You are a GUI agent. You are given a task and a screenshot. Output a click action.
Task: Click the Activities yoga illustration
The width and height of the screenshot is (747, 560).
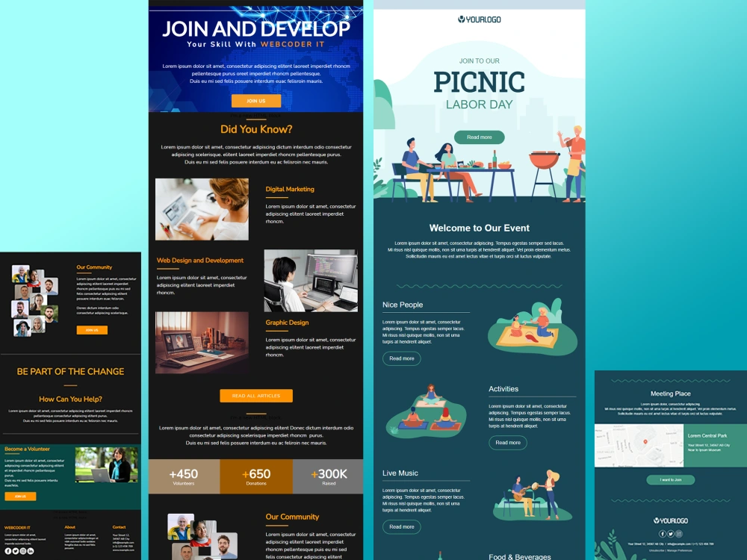(427, 411)
